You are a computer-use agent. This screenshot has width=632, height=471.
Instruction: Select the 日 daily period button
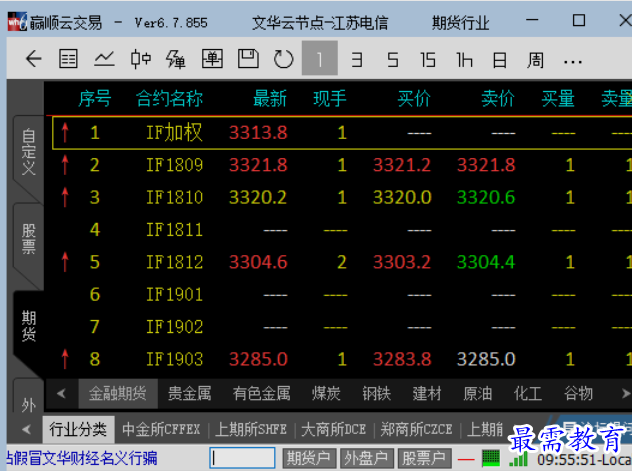tap(500, 60)
